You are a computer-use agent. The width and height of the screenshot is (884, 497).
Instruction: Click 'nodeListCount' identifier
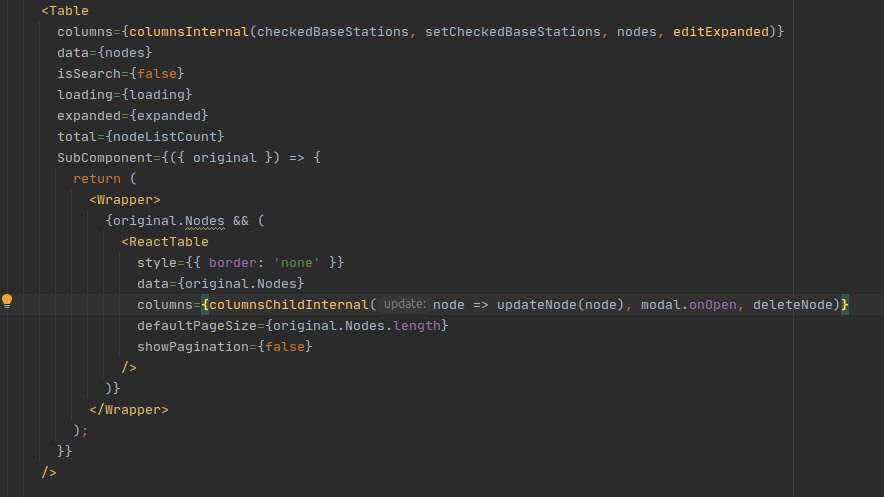(165, 136)
